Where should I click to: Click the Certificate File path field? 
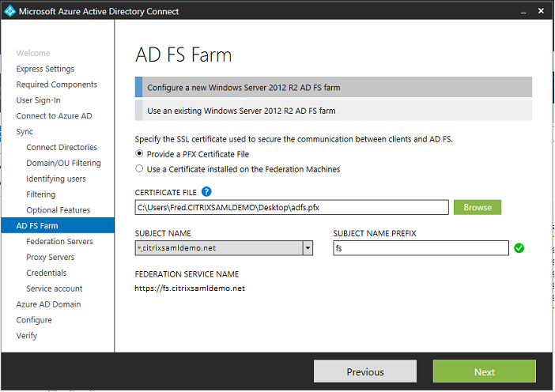[292, 208]
